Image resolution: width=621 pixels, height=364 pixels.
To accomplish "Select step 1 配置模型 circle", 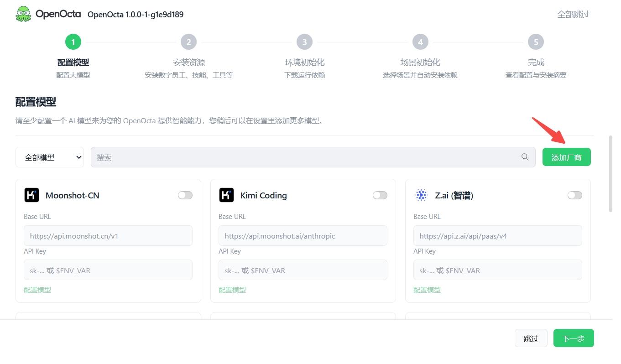I will (73, 42).
